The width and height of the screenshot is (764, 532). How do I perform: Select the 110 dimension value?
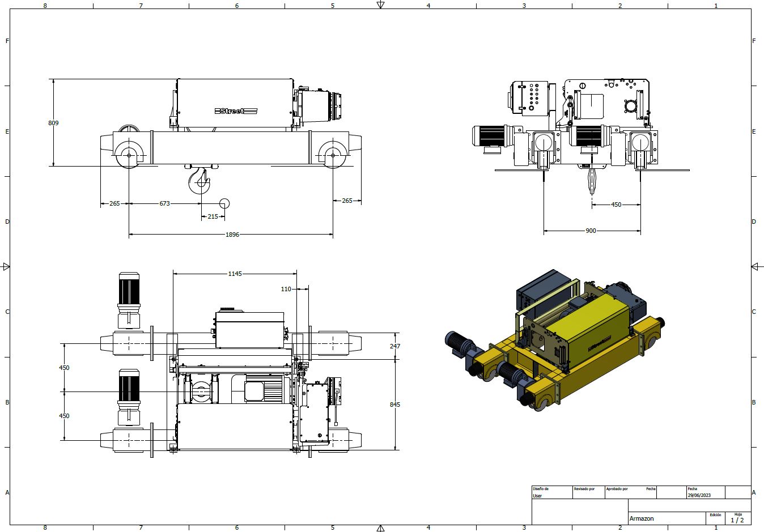tap(286, 289)
